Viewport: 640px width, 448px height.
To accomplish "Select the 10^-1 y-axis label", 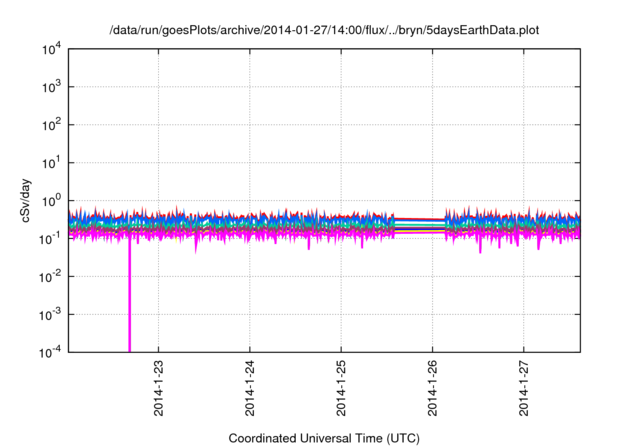I will [50, 239].
